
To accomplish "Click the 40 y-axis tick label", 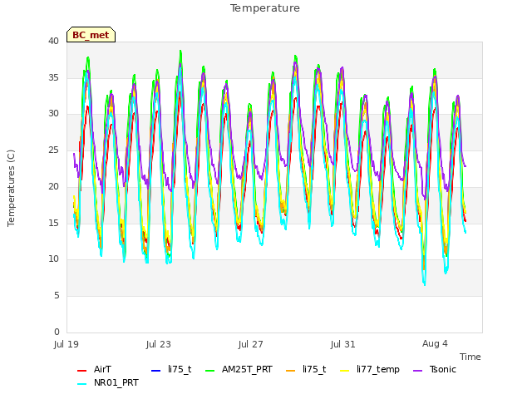I will coord(53,41).
